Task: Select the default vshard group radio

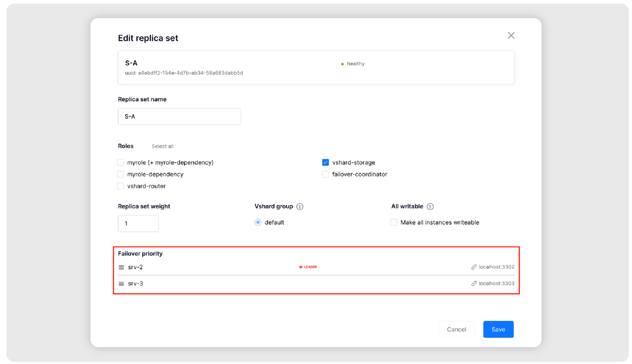Action: pos(258,222)
